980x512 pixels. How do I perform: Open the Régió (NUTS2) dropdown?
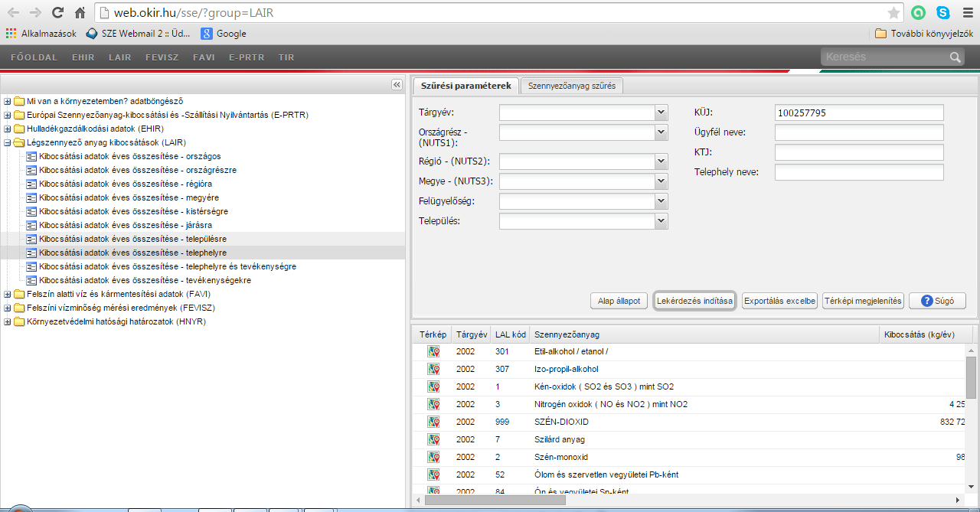pyautogui.click(x=661, y=161)
